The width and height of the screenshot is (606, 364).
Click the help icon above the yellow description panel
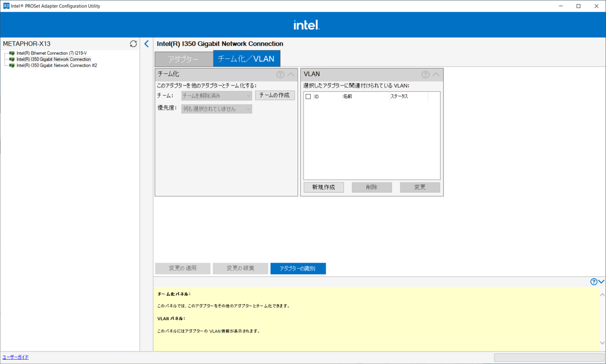[x=593, y=282]
